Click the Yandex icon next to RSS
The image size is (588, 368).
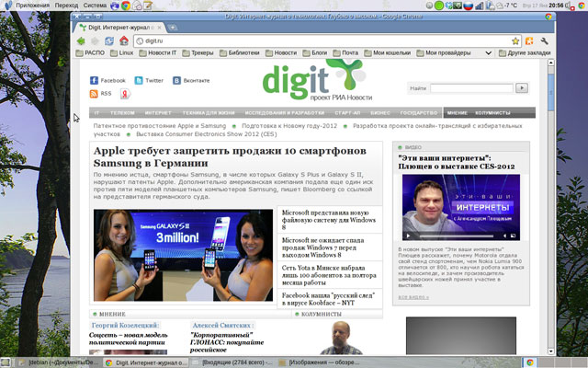[x=125, y=94]
